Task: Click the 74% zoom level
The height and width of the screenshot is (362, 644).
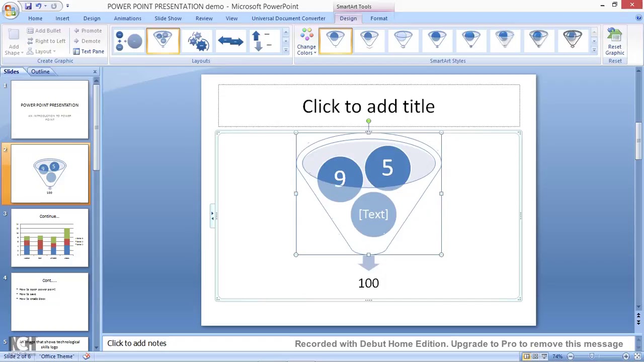Action: click(557, 356)
